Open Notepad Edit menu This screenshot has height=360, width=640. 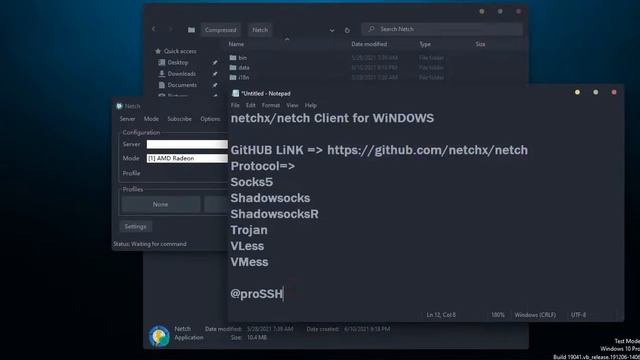pyautogui.click(x=250, y=105)
